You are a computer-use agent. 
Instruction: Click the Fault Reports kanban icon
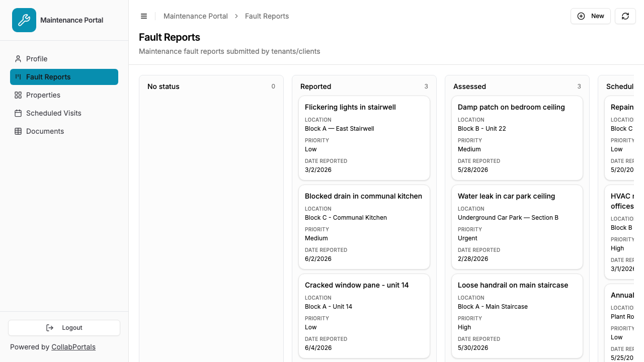[18, 77]
